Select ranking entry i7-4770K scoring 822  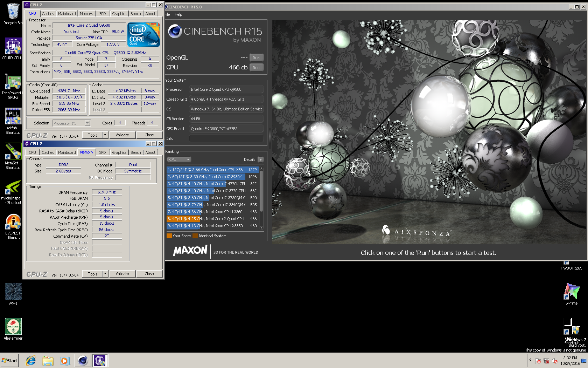[x=212, y=184]
